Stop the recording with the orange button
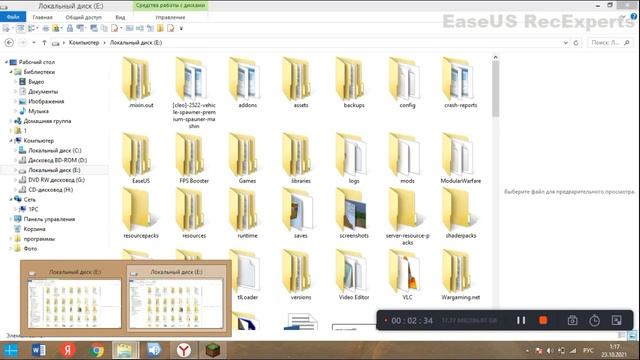 pyautogui.click(x=543, y=320)
